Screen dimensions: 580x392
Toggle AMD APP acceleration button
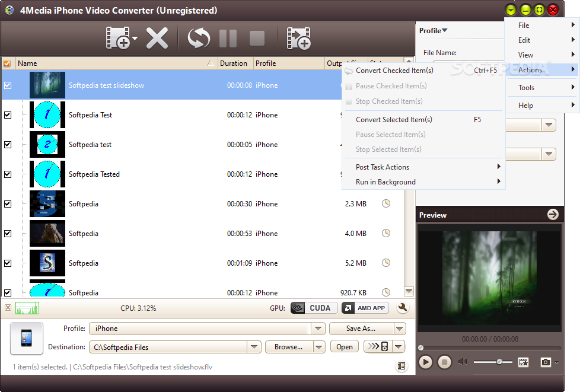(365, 308)
